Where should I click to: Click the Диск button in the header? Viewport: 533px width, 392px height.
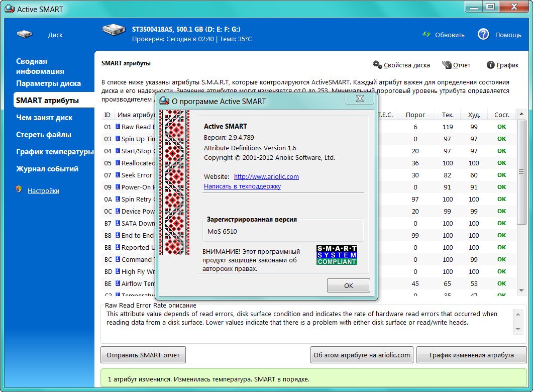click(x=55, y=35)
